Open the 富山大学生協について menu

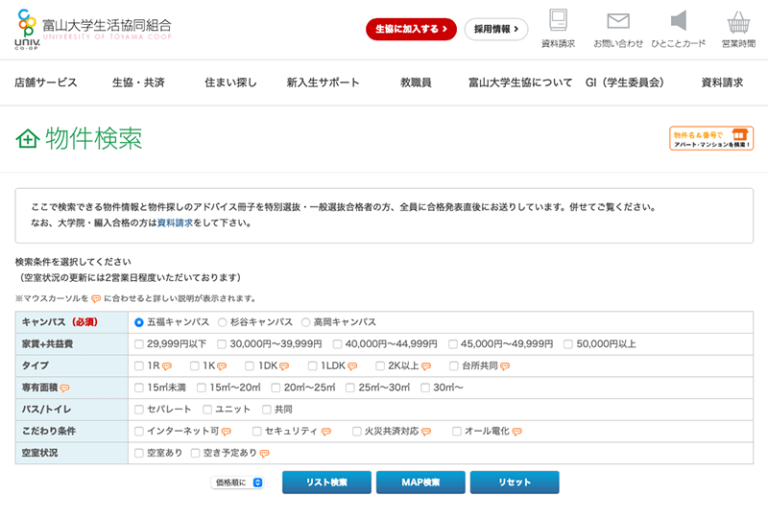click(x=520, y=82)
